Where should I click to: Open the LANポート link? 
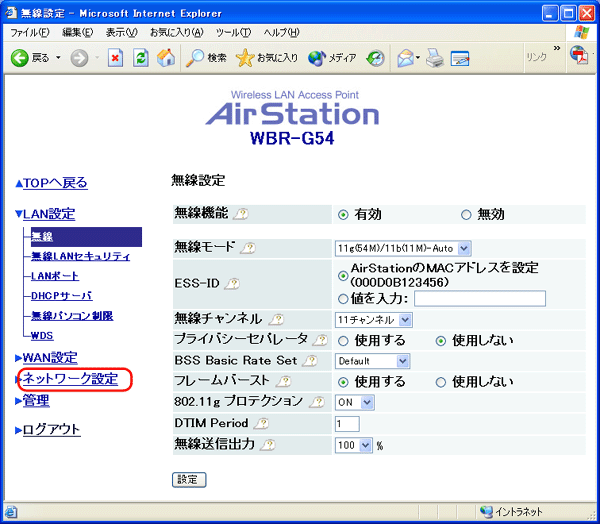click(x=55, y=276)
